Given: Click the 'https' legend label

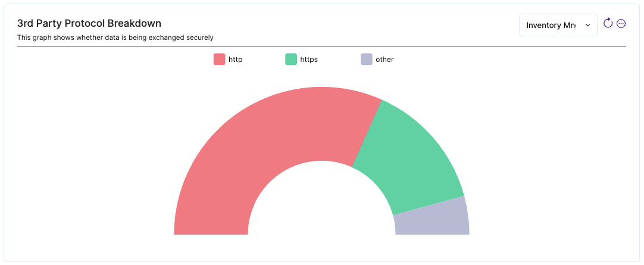Looking at the screenshot, I should (x=309, y=59).
